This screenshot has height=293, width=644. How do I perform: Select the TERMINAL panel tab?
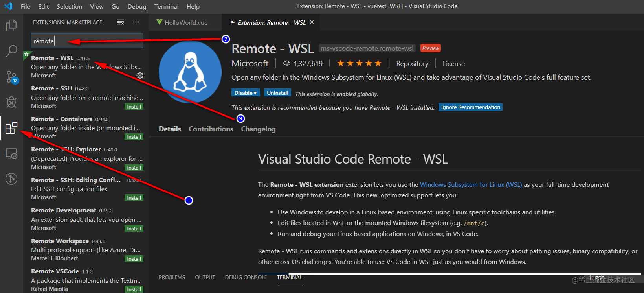(289, 277)
